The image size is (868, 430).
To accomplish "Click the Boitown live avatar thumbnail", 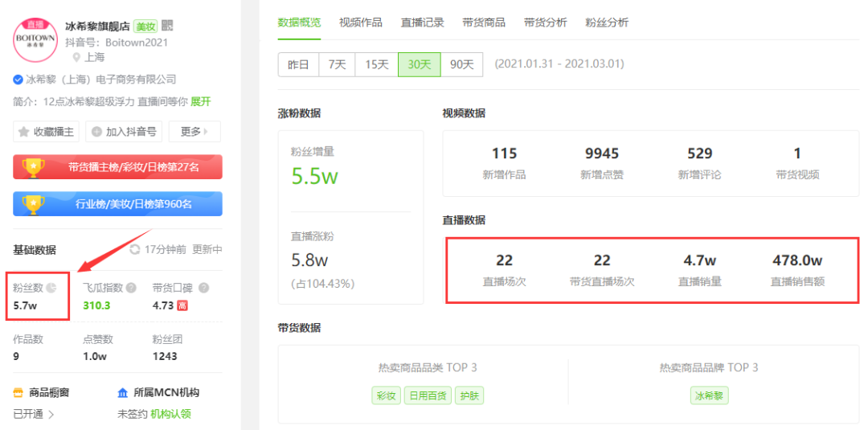I will pyautogui.click(x=37, y=40).
